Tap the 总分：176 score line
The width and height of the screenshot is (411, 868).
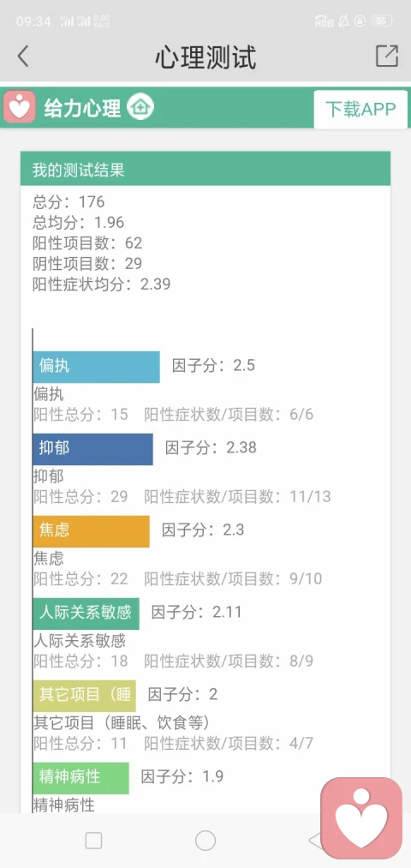pos(68,202)
